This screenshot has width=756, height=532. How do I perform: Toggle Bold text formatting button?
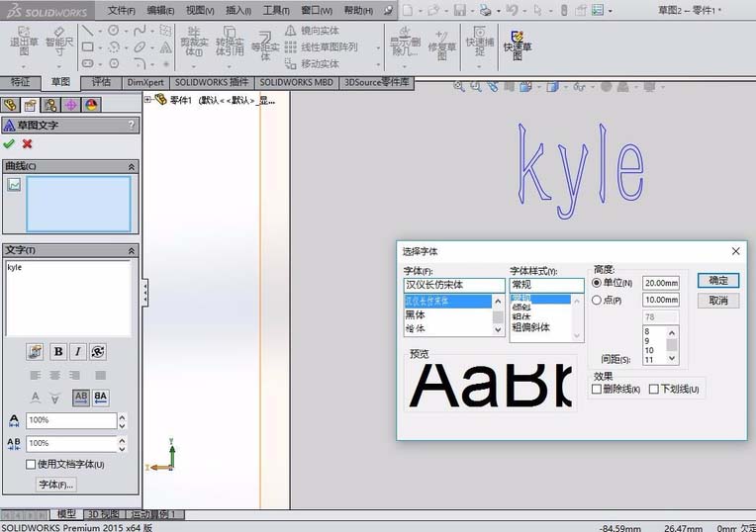point(57,352)
